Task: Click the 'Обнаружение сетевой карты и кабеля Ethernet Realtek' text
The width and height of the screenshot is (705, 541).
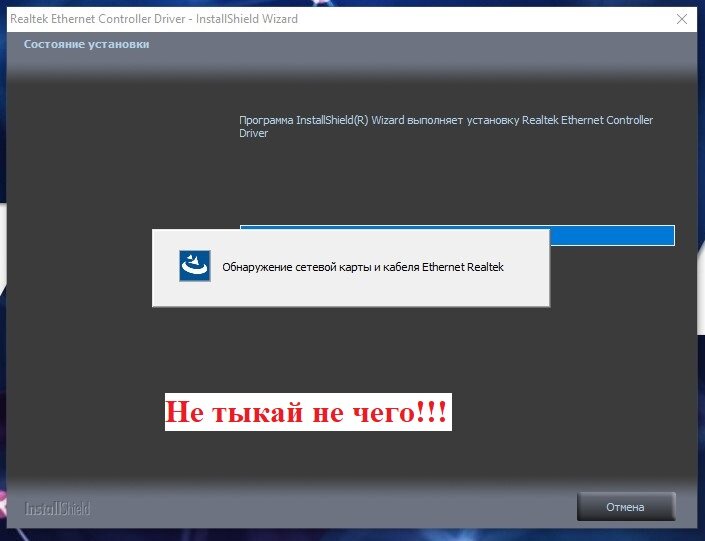Action: tap(363, 267)
